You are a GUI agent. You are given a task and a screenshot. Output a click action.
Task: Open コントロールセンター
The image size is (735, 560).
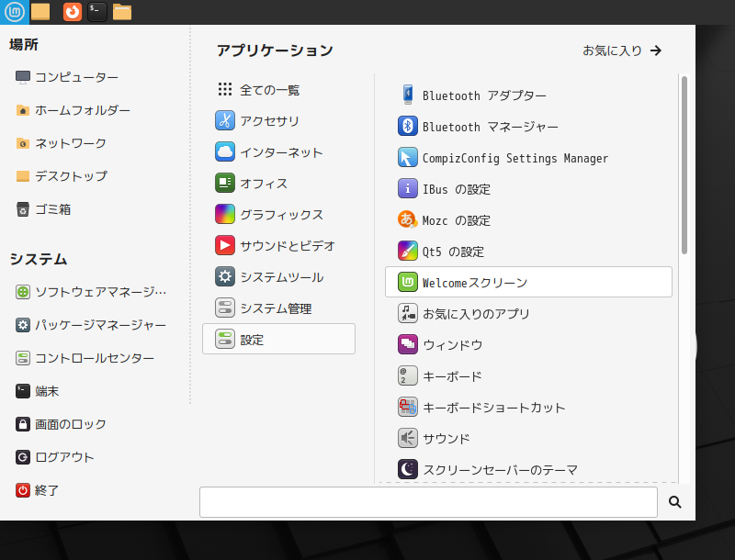pos(85,358)
